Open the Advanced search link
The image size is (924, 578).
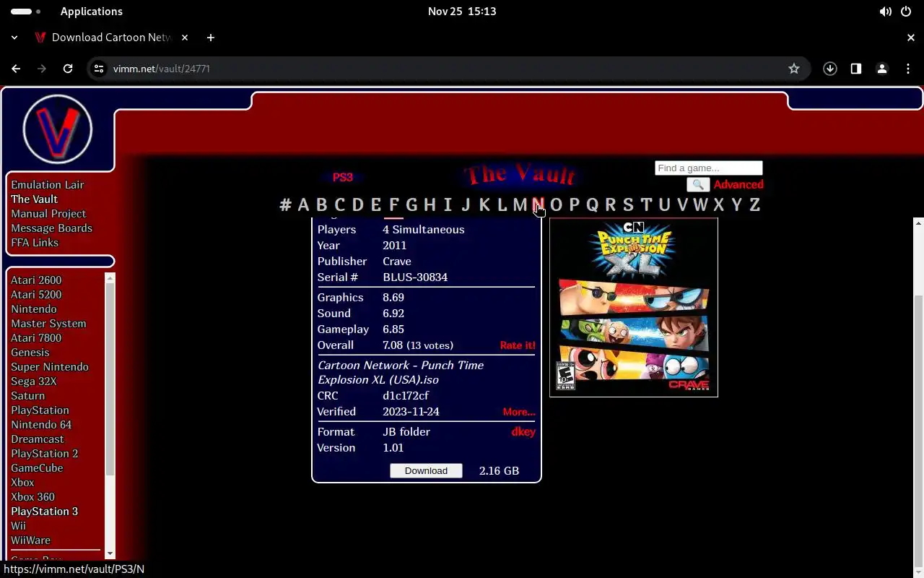(x=738, y=185)
